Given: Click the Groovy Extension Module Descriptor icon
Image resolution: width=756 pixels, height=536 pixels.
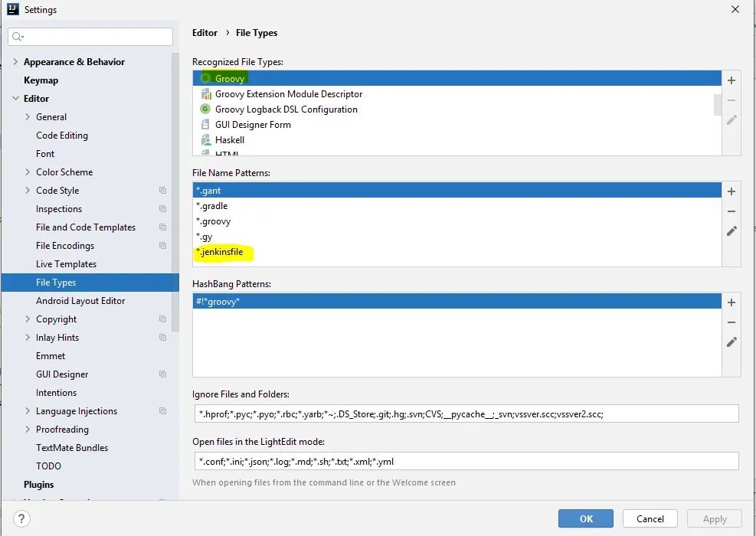Looking at the screenshot, I should click(206, 93).
